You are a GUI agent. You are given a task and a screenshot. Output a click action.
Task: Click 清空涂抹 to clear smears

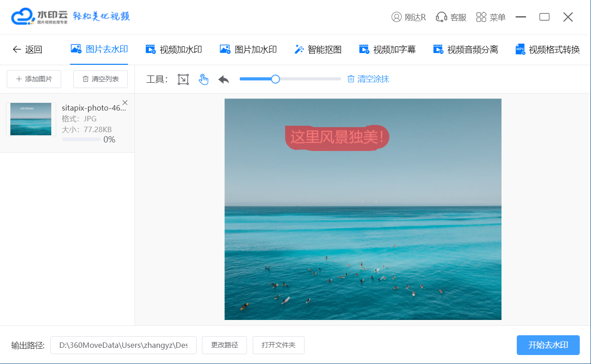368,79
